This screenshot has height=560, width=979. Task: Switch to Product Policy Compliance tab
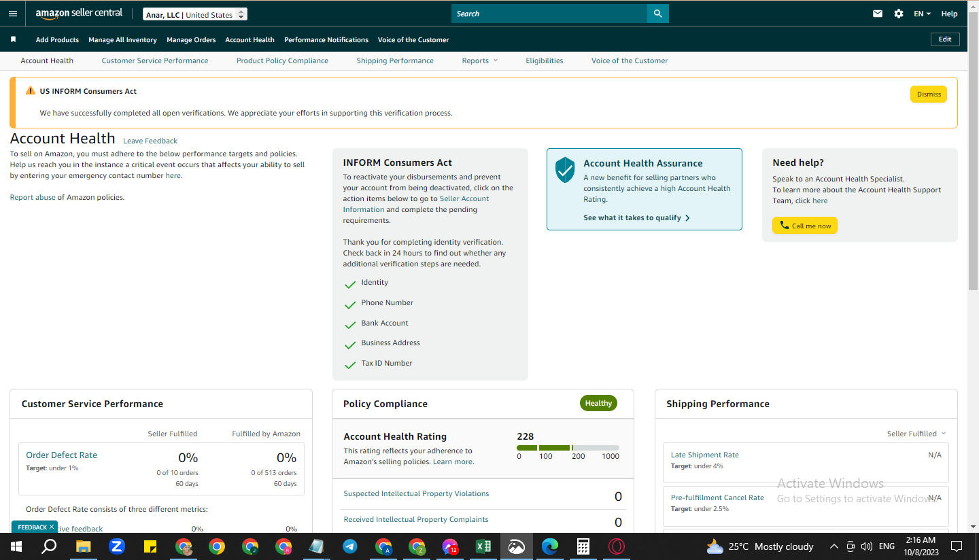tap(282, 60)
